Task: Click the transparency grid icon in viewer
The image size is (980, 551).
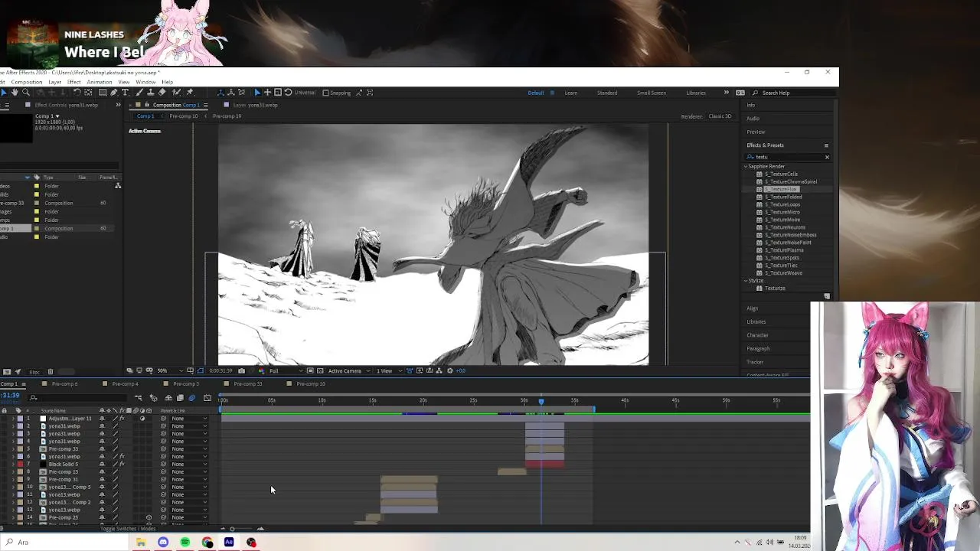Action: tap(320, 371)
